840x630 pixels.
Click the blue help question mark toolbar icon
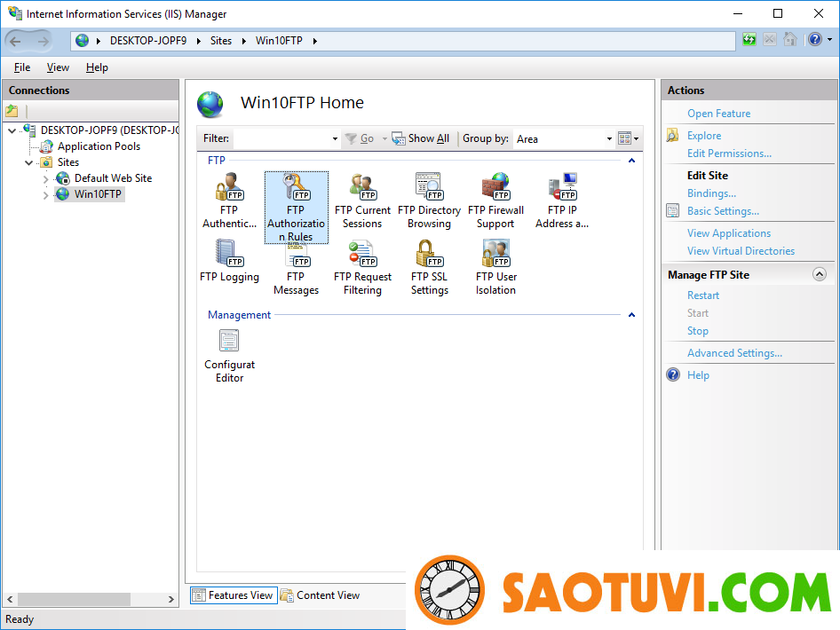815,40
